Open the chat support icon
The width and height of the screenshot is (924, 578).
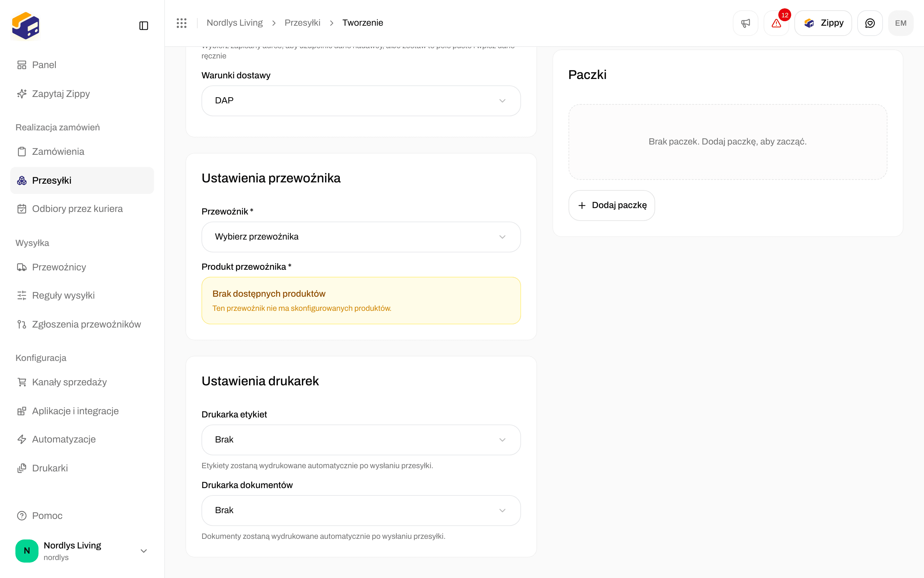pos(870,23)
